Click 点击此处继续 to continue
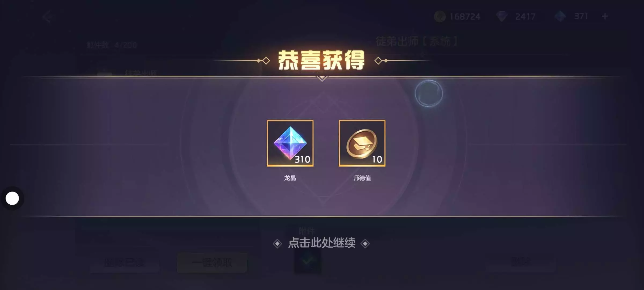 pos(321,243)
